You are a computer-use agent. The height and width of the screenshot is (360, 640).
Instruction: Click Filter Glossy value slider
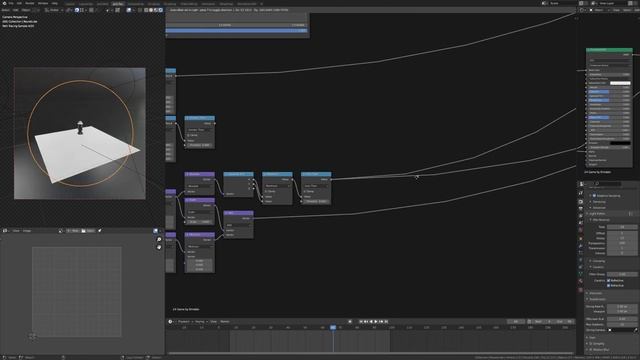pyautogui.click(x=622, y=274)
